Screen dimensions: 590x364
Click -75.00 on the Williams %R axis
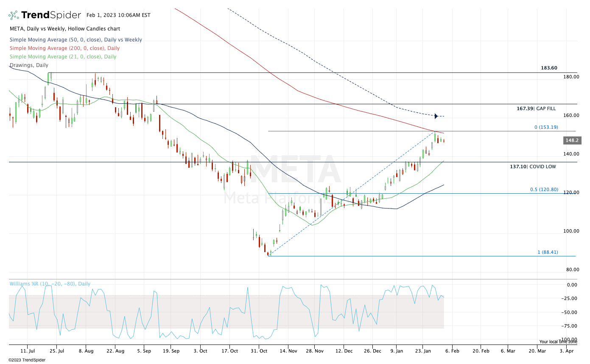coord(570,326)
